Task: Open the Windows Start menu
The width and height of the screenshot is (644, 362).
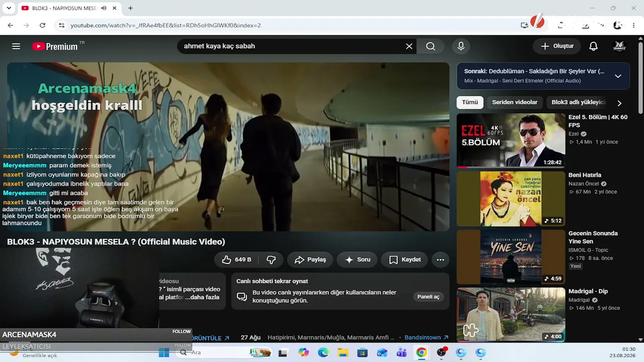Action: click(164, 352)
